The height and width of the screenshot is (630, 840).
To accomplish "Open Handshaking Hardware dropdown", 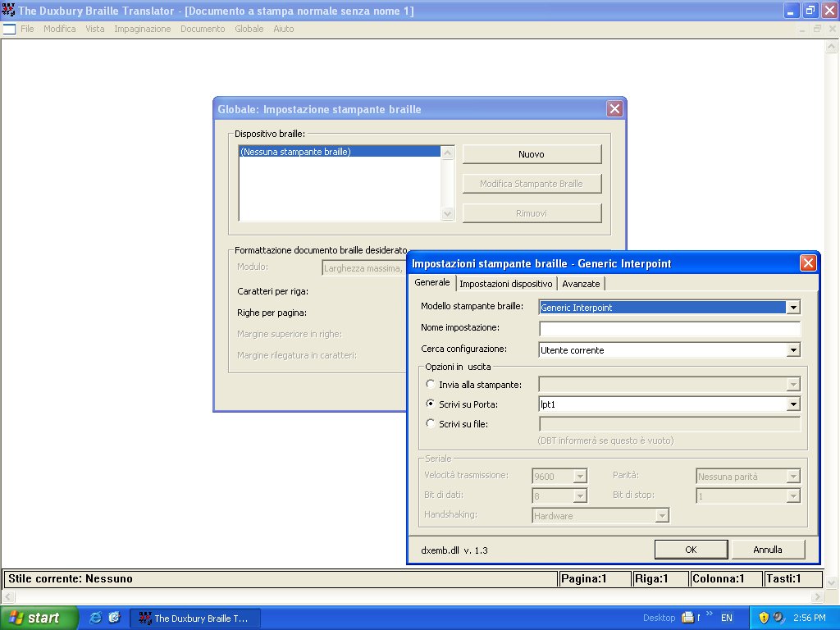I will point(662,516).
